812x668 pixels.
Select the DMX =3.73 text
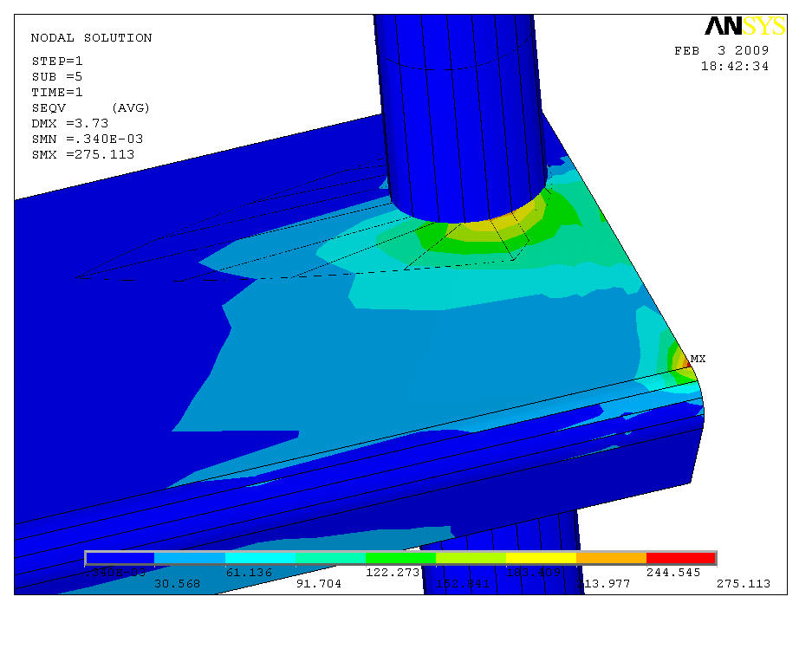pos(70,124)
